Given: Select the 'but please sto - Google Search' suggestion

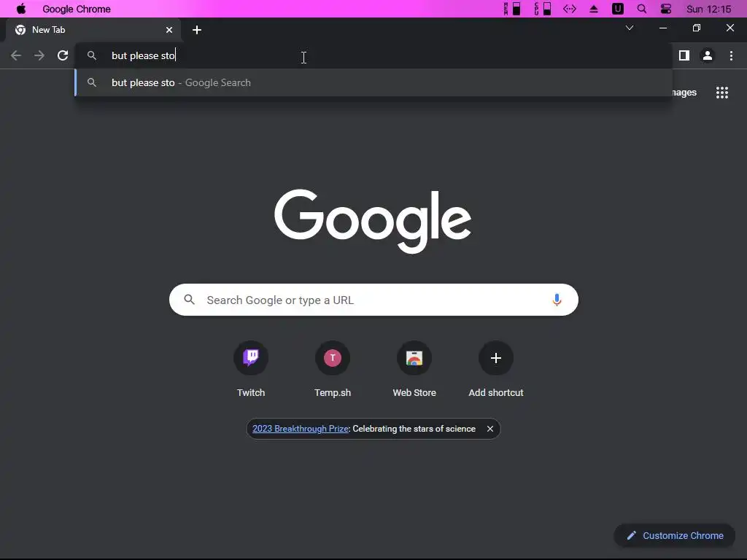Looking at the screenshot, I should click(373, 83).
